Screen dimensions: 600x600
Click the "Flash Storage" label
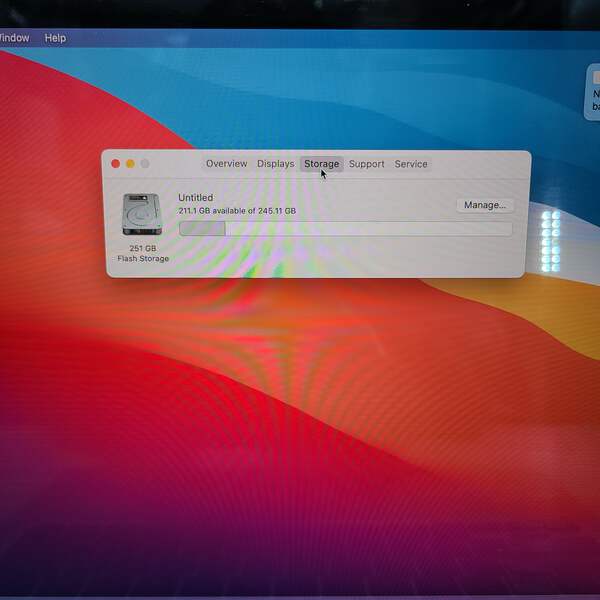143,259
